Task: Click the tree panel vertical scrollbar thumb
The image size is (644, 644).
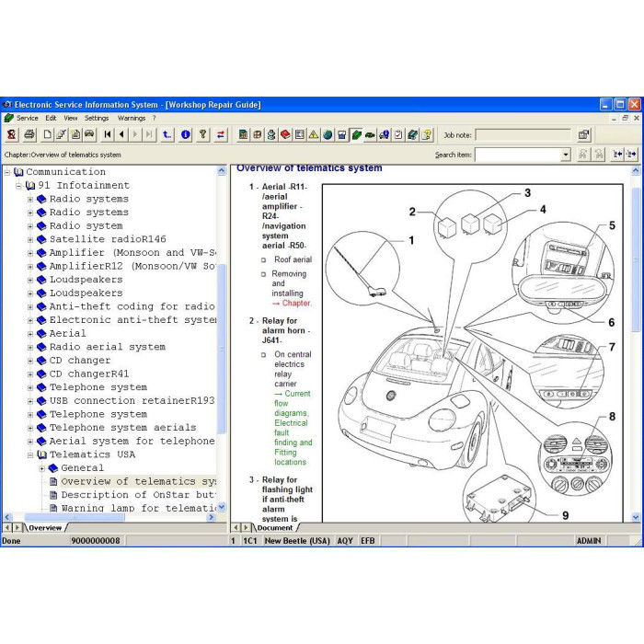Action: pos(222,349)
